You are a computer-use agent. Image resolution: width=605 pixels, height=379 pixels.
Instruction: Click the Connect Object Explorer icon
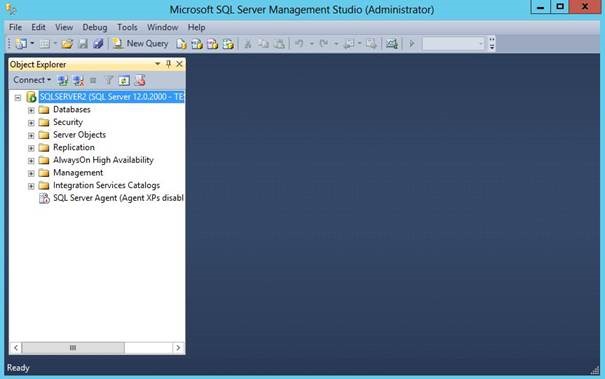point(63,80)
